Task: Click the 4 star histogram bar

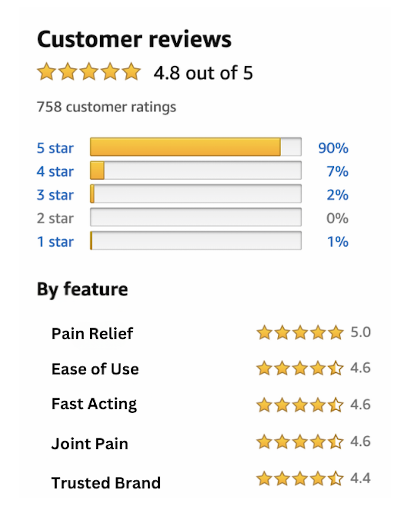Action: tap(195, 171)
